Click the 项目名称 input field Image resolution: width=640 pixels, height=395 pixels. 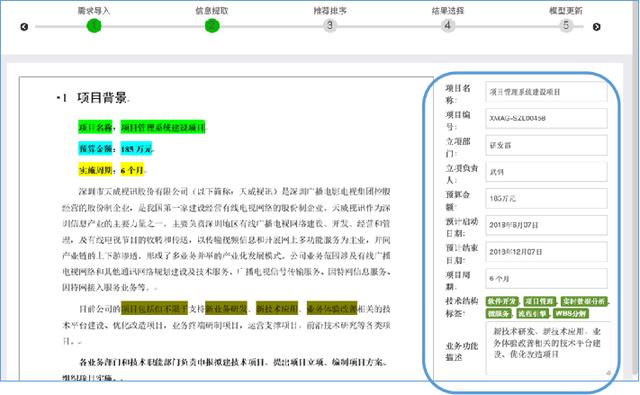[546, 92]
